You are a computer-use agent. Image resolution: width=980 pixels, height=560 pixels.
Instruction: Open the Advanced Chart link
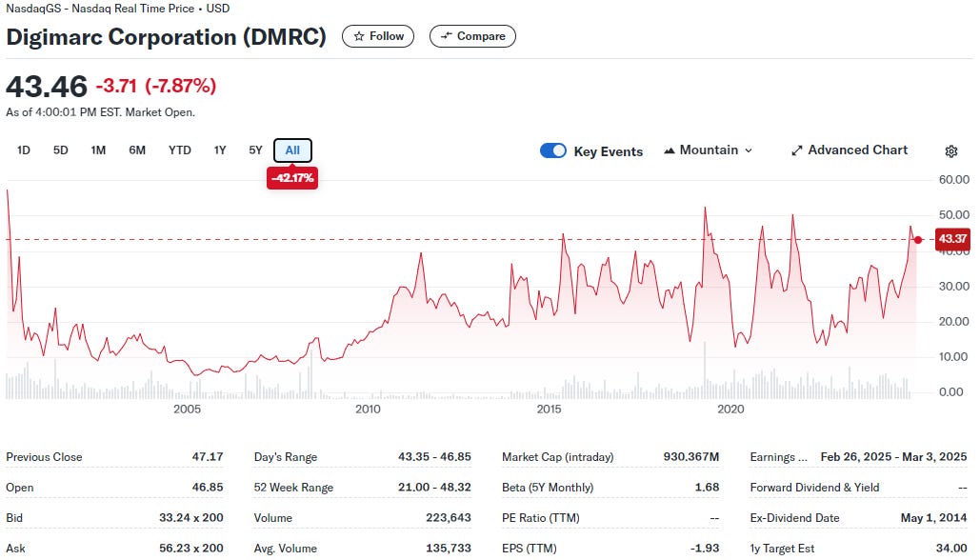(x=850, y=150)
